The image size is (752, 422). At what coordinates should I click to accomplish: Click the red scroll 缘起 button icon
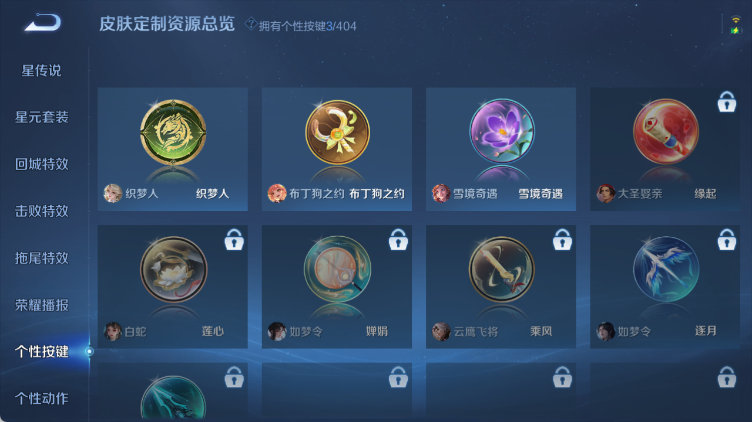pos(666,131)
